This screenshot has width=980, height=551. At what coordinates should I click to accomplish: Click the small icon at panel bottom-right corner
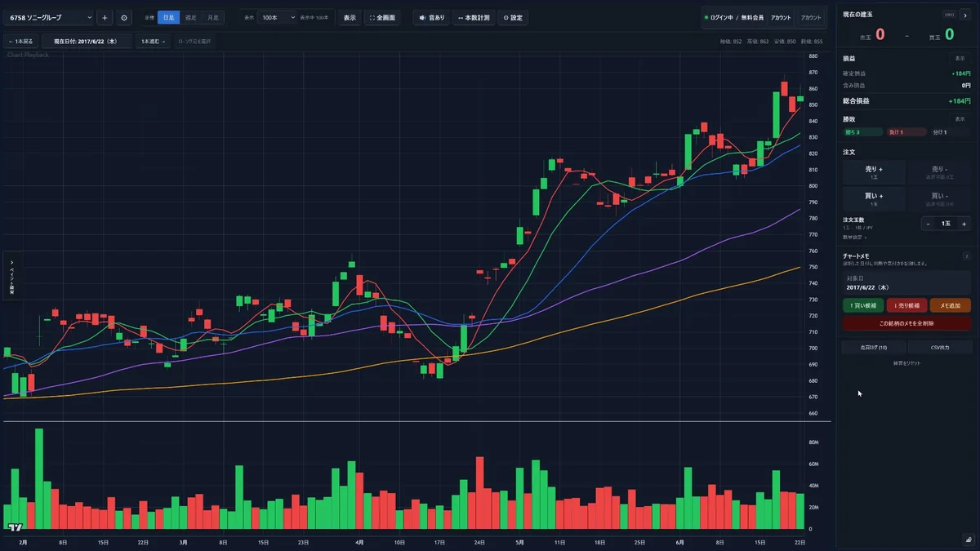(x=968, y=540)
